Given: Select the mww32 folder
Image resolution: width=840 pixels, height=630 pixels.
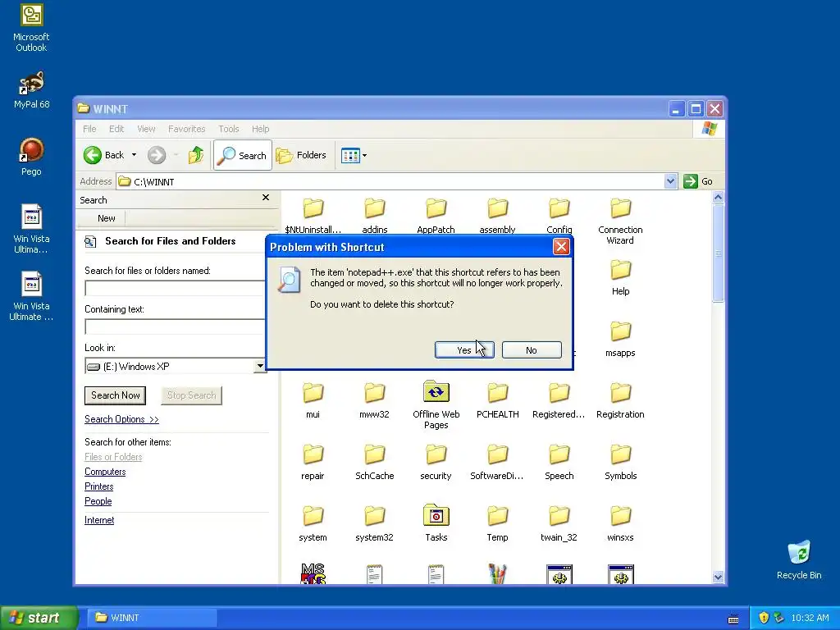Looking at the screenshot, I should 374,401.
